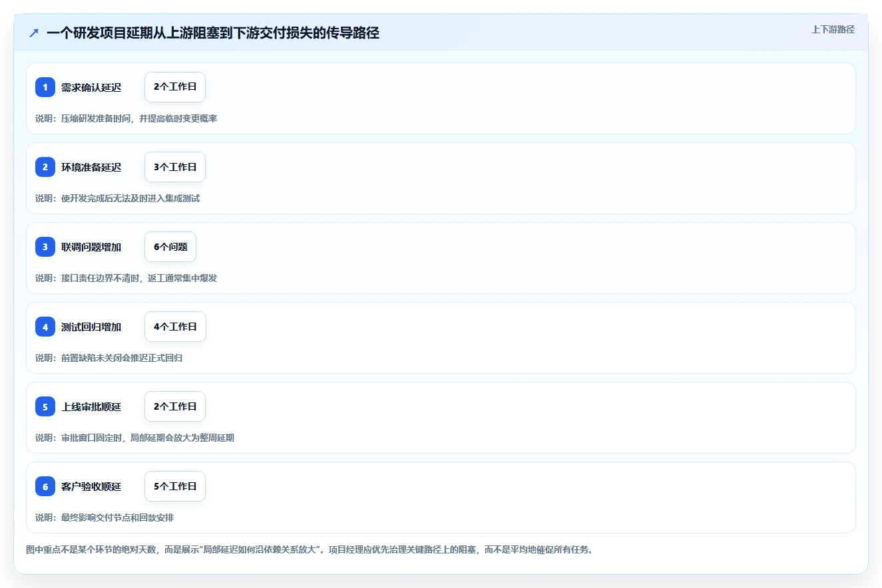Click the step 2 number badge

(x=45, y=167)
